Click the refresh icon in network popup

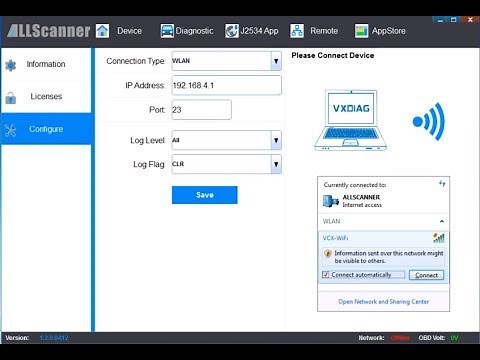point(442,183)
